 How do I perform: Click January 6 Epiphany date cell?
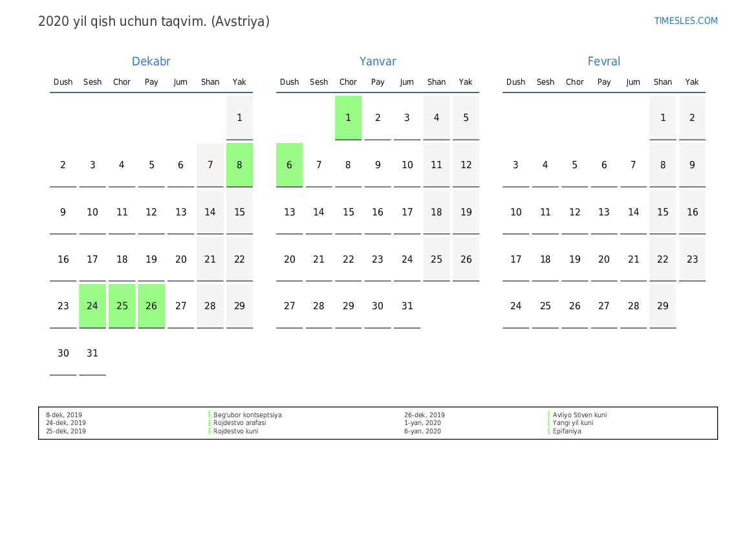pos(289,165)
